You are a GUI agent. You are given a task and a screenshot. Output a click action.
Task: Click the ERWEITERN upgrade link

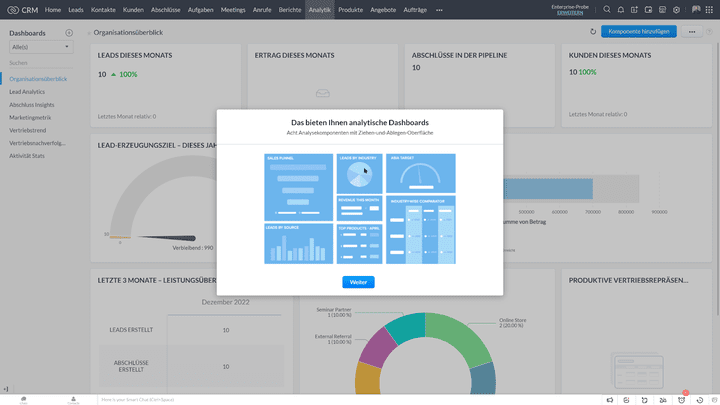(570, 13)
